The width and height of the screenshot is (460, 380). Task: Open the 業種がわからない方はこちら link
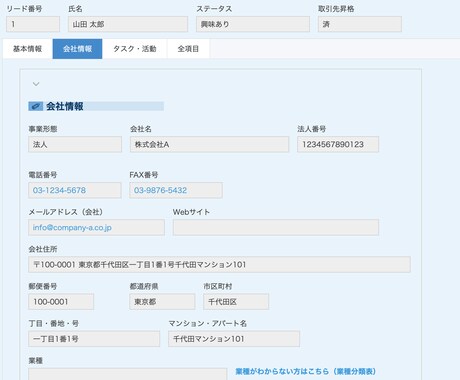(x=306, y=371)
